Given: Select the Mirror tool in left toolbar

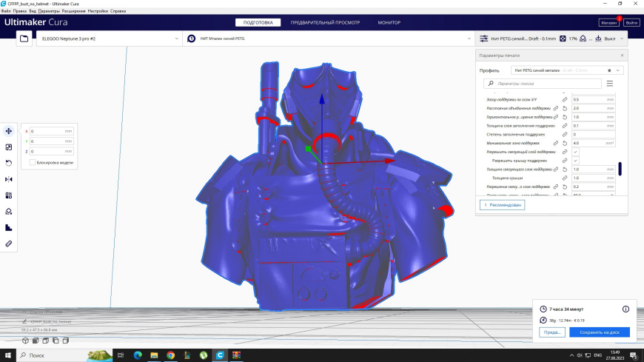Looking at the screenshot, I should point(9,179).
